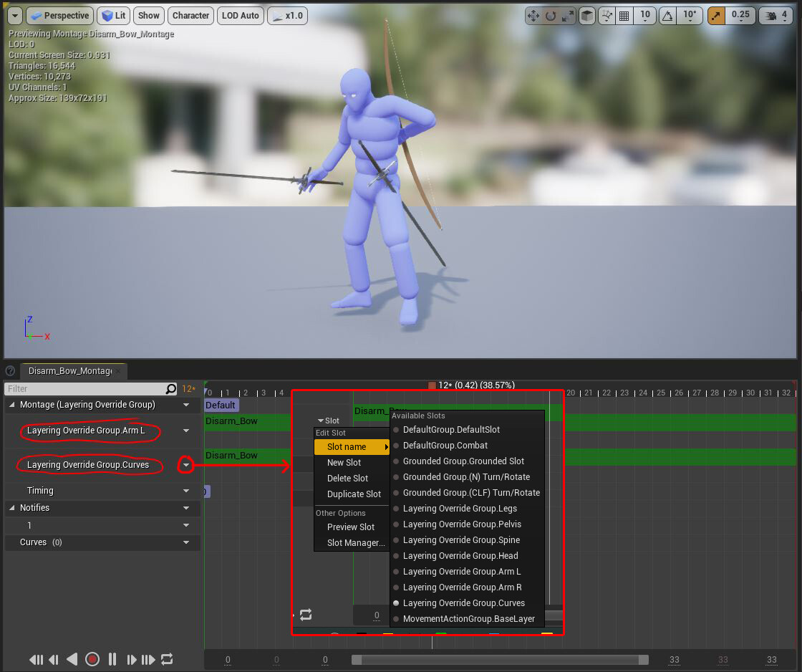The width and height of the screenshot is (802, 672).
Task: Click the LOD Auto button
Action: click(x=240, y=15)
